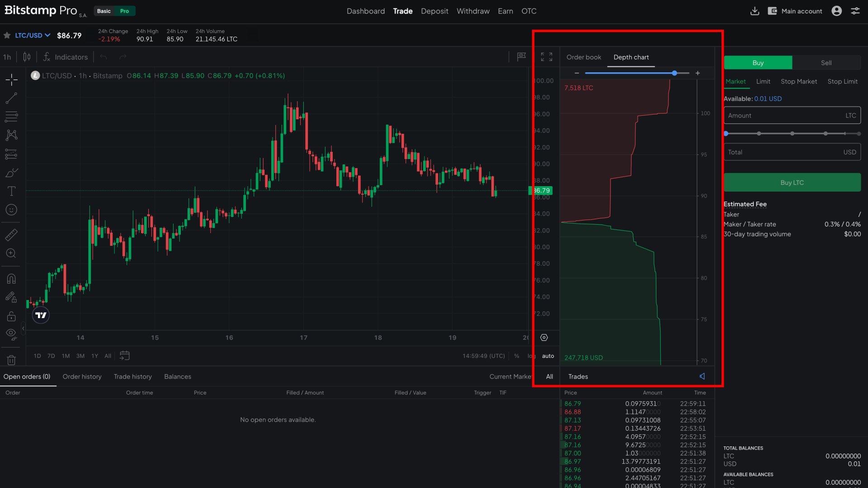The width and height of the screenshot is (868, 488).
Task: Mute the trades sound speaker icon
Action: click(702, 376)
